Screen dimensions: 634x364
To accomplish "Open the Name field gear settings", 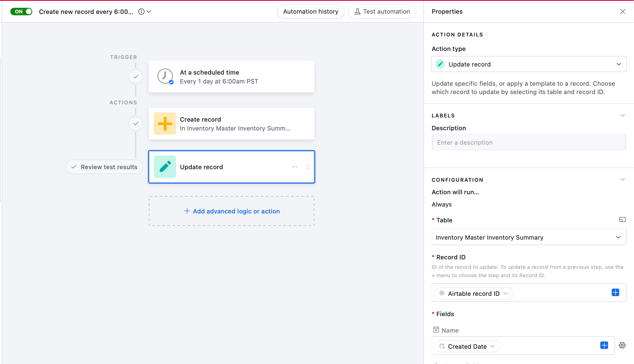I will 622,345.
